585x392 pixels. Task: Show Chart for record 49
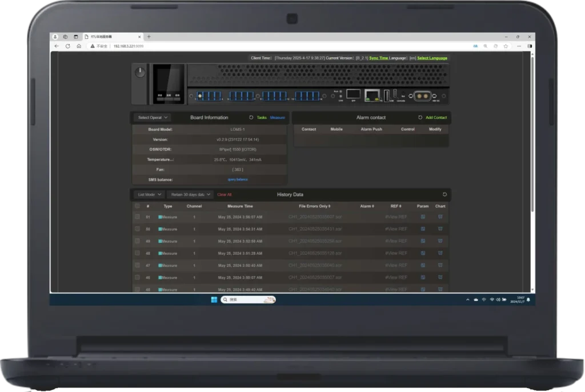pyautogui.click(x=440, y=241)
